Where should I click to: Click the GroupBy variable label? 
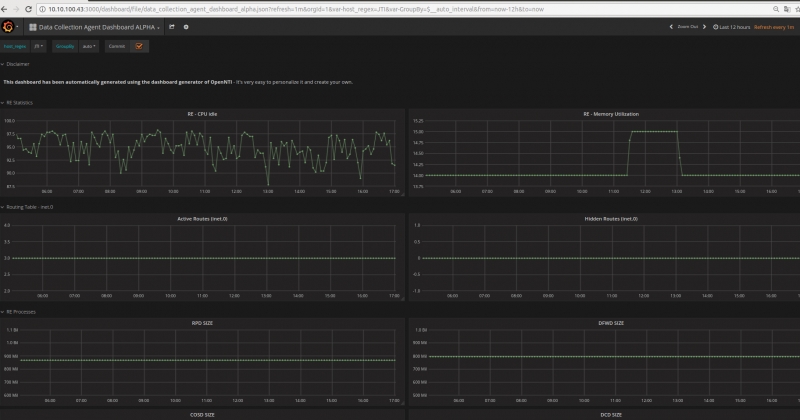point(65,46)
